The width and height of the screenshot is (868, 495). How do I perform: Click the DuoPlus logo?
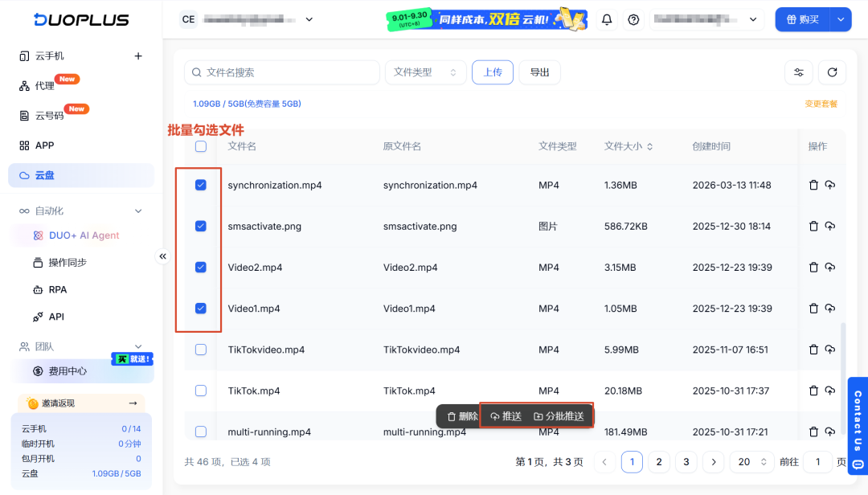(x=81, y=19)
